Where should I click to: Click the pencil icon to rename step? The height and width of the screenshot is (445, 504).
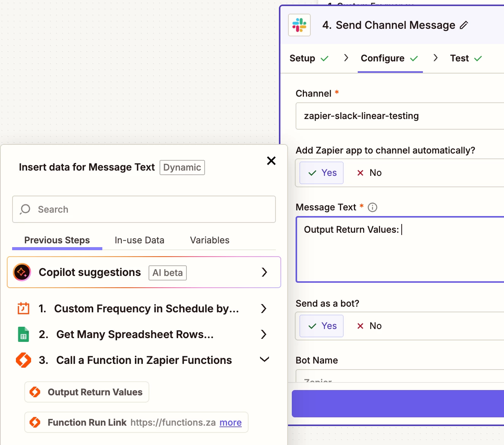click(464, 25)
